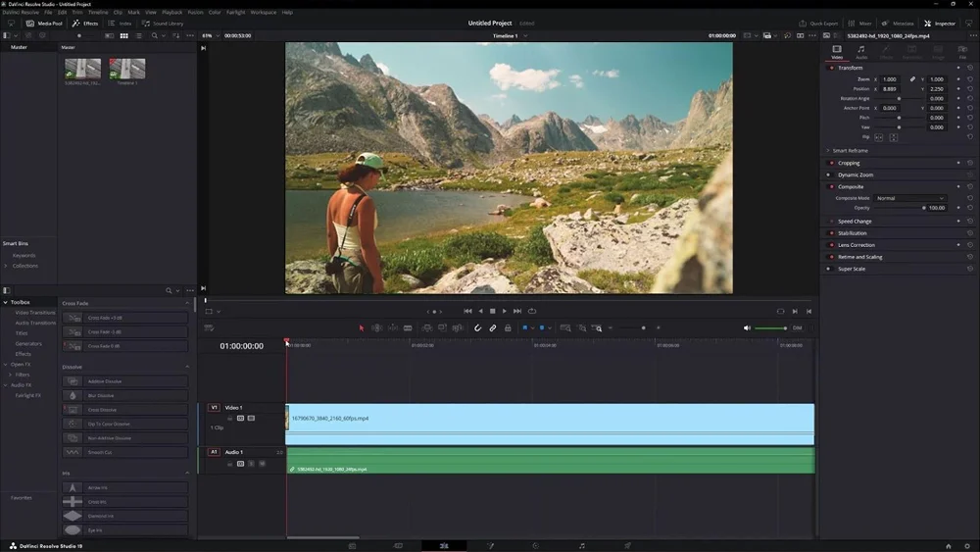Click the DIM button

coord(797,328)
